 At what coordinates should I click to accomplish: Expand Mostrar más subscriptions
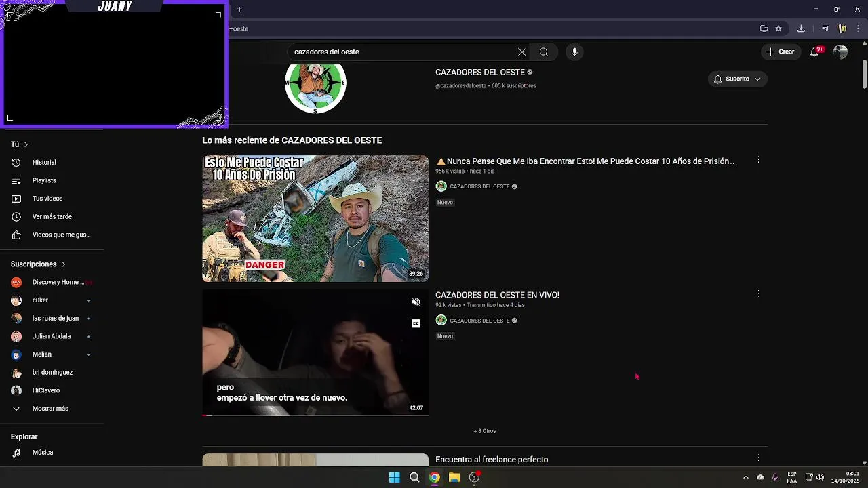point(52,409)
